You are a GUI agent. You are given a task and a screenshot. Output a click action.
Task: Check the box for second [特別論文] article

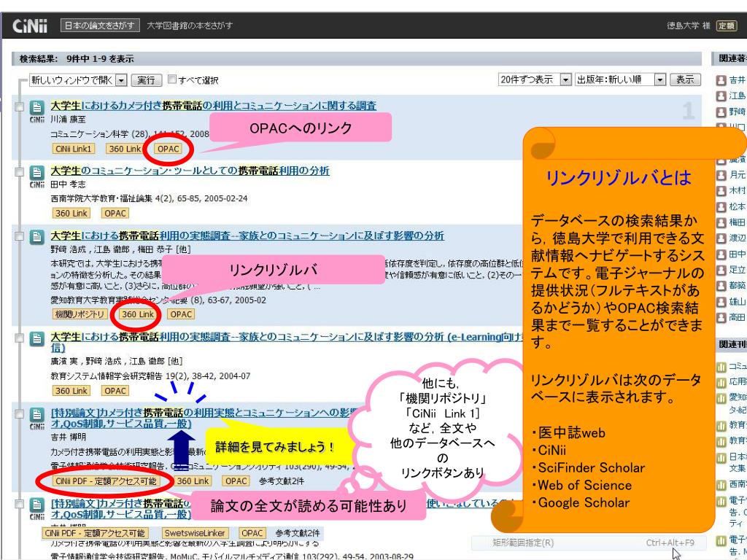tap(19, 505)
